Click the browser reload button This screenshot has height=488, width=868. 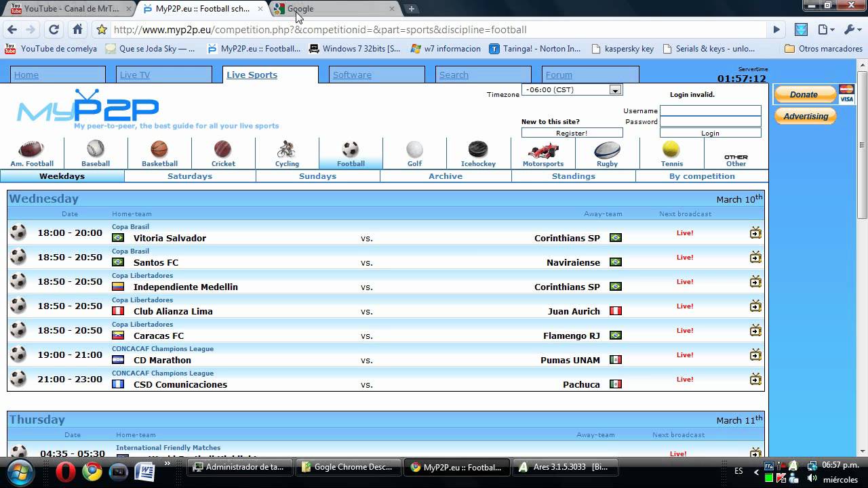[54, 29]
